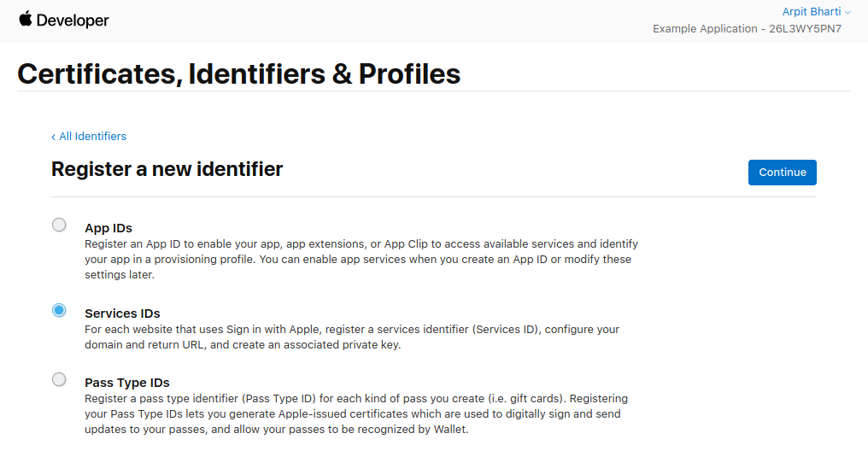The height and width of the screenshot is (451, 868).
Task: Expand the chevron next to Arpit Bharti
Action: pos(847,13)
